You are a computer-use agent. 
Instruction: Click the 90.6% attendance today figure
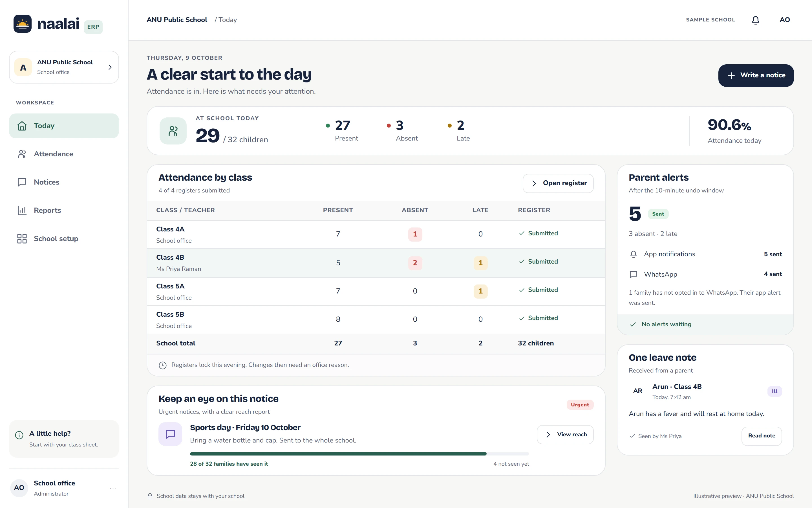[729, 125]
